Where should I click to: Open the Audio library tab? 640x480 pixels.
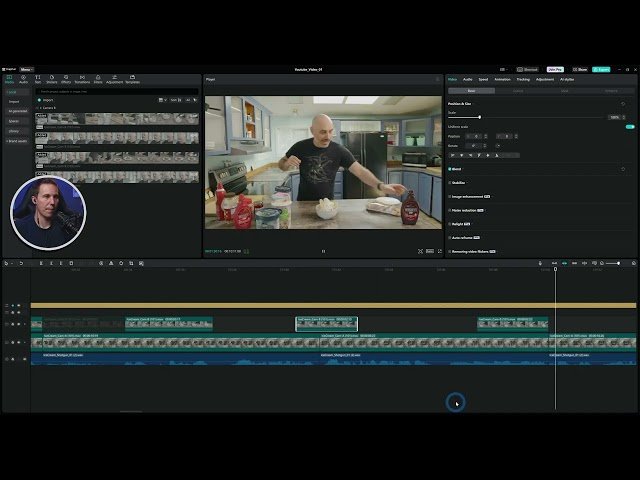coord(23,79)
